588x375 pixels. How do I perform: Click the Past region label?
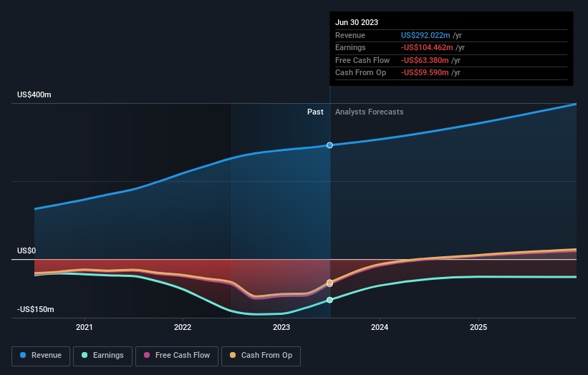point(315,112)
